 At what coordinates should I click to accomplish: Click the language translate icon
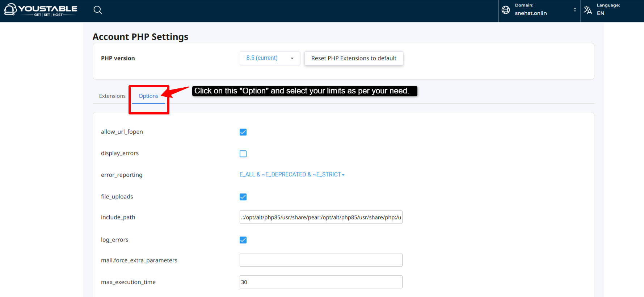(588, 10)
